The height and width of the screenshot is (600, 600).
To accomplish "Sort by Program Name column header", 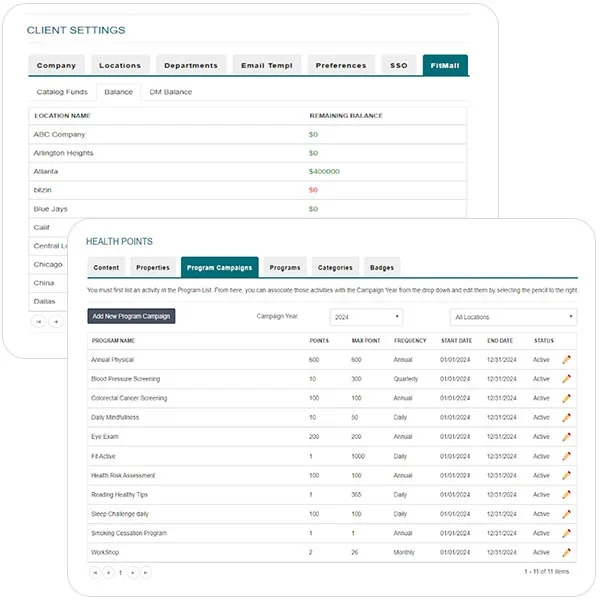I will pyautogui.click(x=113, y=341).
